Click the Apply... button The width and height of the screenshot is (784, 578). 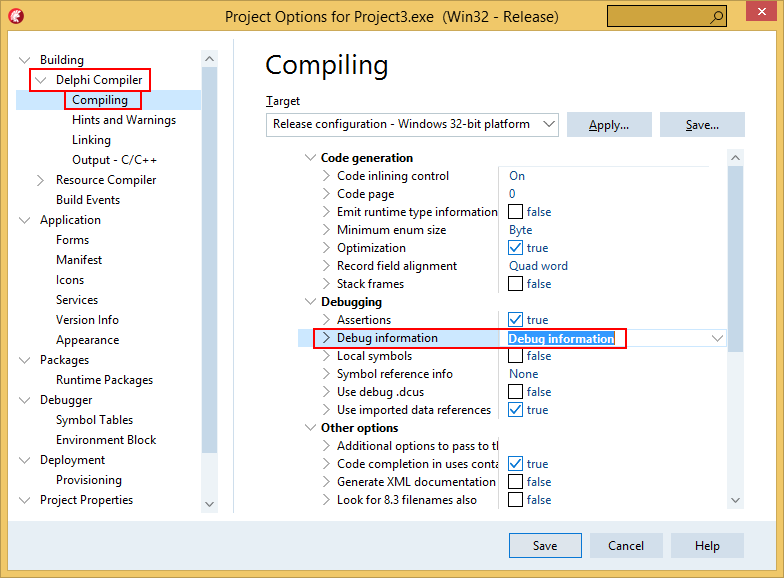tap(609, 124)
